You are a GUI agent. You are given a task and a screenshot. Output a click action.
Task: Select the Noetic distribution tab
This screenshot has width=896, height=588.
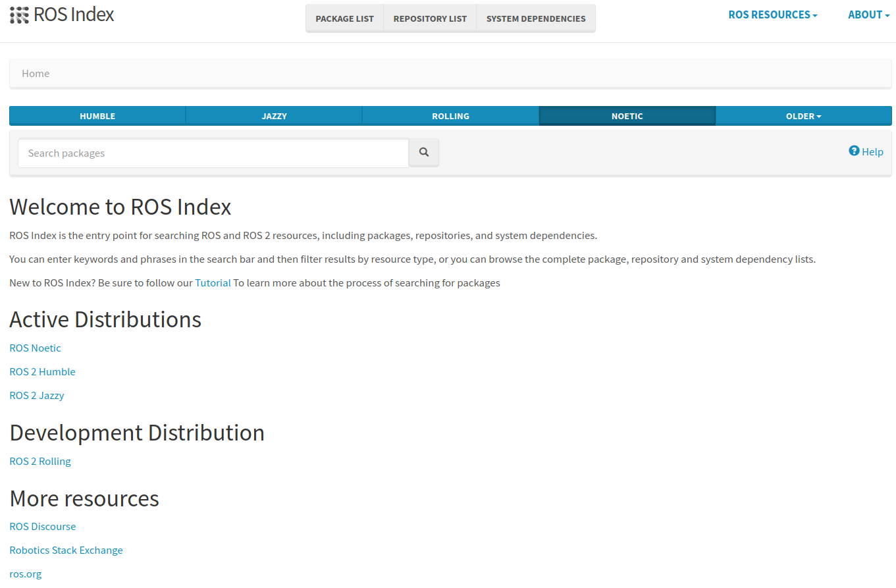(x=627, y=116)
